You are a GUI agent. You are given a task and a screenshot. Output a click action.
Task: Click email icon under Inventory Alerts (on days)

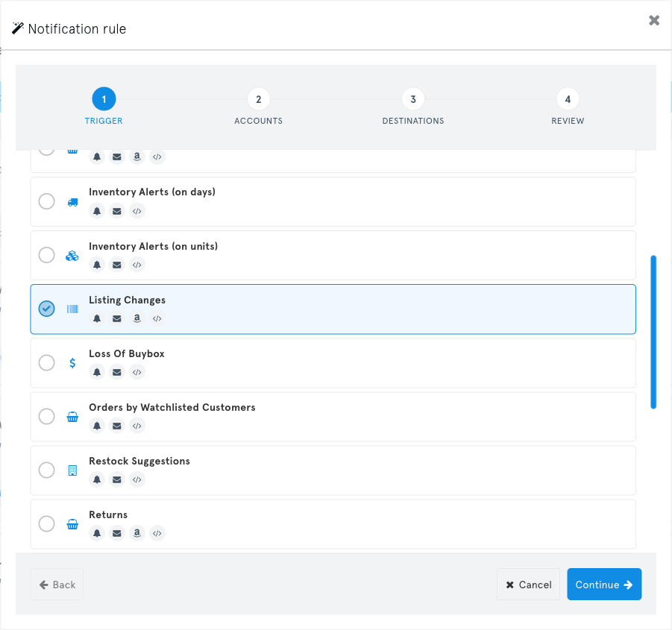tap(117, 211)
